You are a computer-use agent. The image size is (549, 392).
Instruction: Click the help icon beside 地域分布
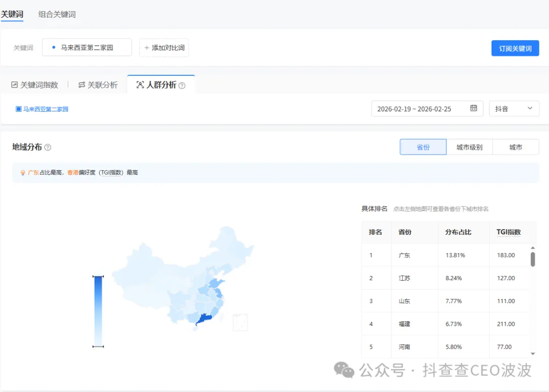coord(47,147)
